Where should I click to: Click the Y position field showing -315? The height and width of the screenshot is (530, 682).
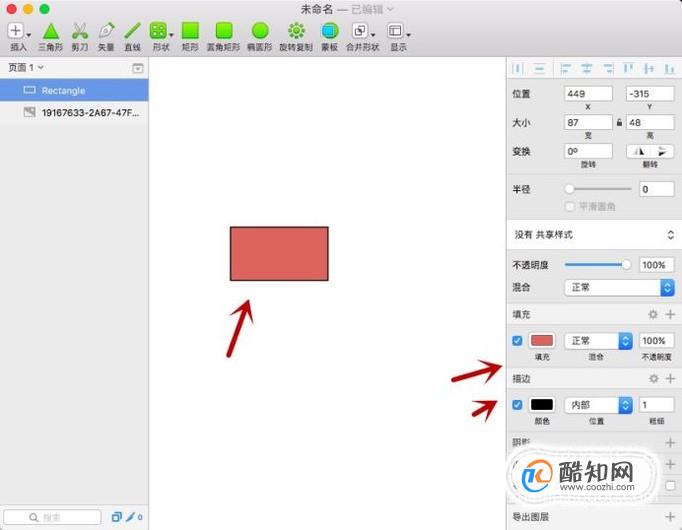tap(650, 93)
